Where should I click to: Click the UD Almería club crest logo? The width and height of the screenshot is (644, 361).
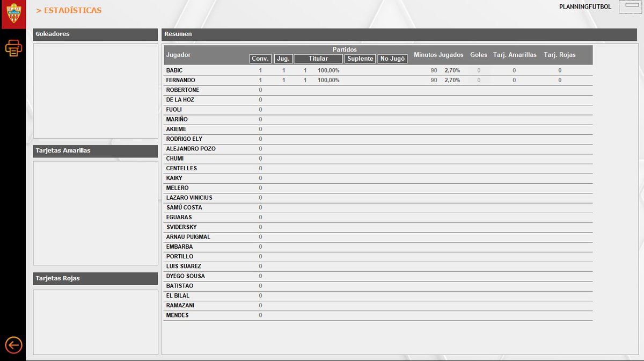(13, 15)
